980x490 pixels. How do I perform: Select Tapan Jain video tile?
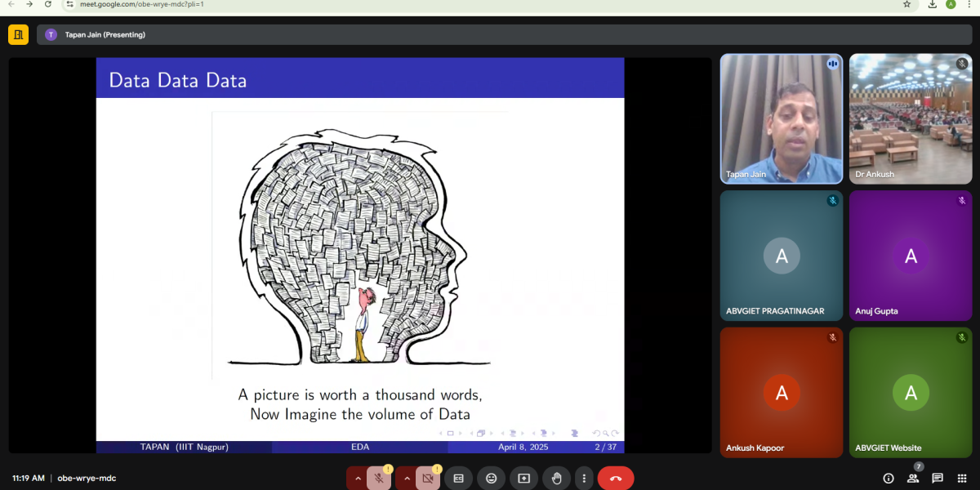tap(782, 118)
